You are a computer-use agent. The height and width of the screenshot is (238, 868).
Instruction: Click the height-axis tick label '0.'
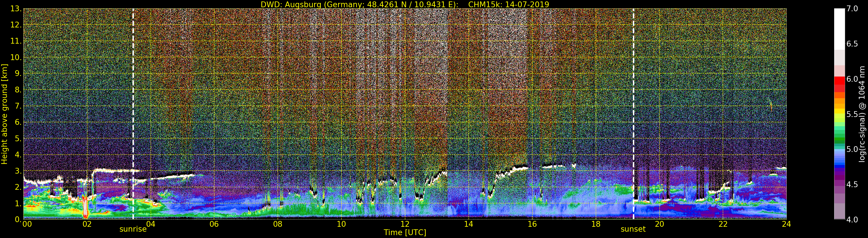coord(19,219)
